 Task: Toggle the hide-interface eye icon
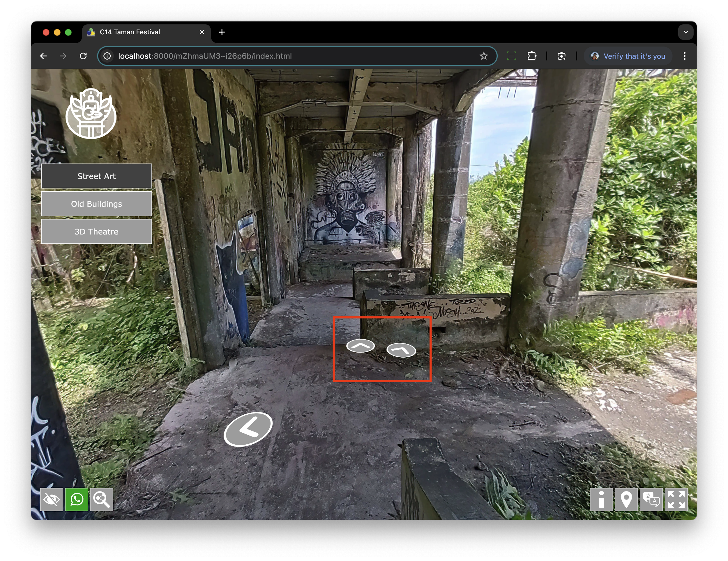pyautogui.click(x=51, y=499)
